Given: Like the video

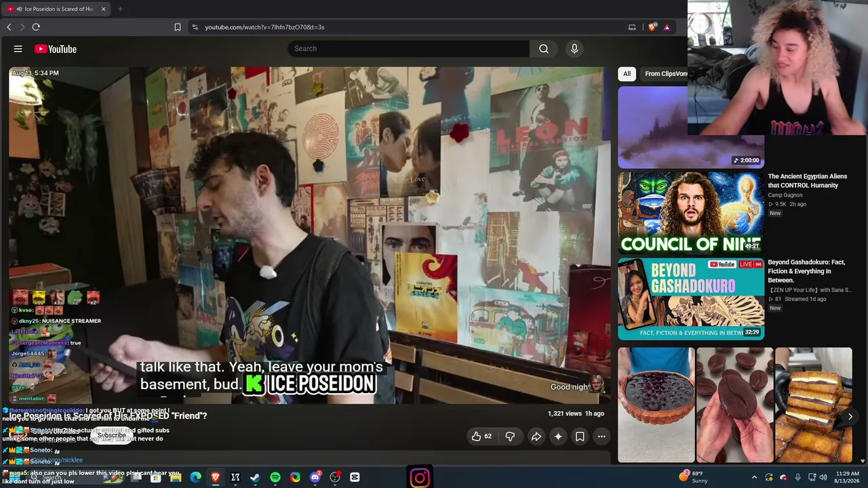Looking at the screenshot, I should (x=481, y=436).
